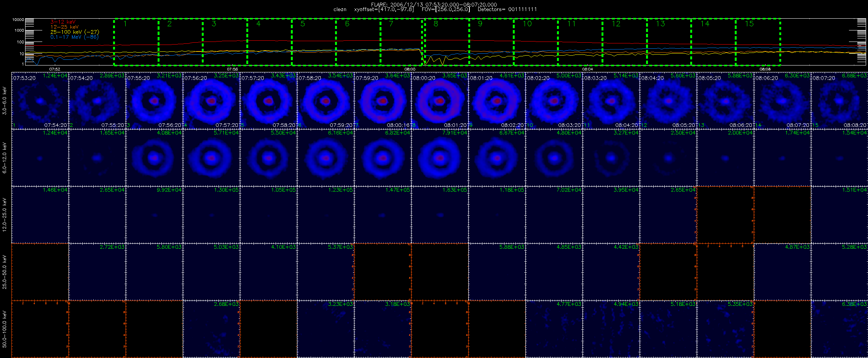Screen dimensions: 868x358
Task: Pick the 12-25 keV image labeled 1.47E+05
Action: pyautogui.click(x=383, y=215)
